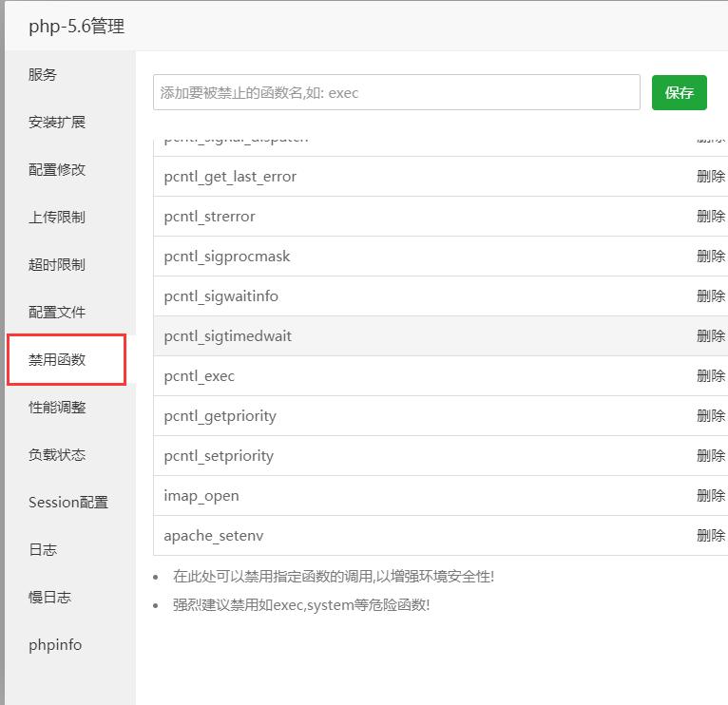Click the green 保存 button
728x705 pixels.
click(680, 93)
